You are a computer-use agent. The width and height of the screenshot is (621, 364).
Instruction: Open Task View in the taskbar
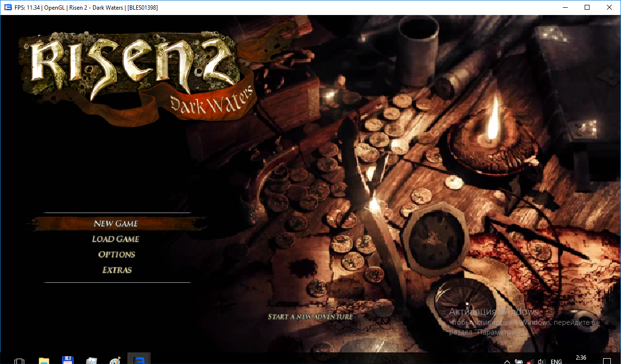click(x=19, y=361)
